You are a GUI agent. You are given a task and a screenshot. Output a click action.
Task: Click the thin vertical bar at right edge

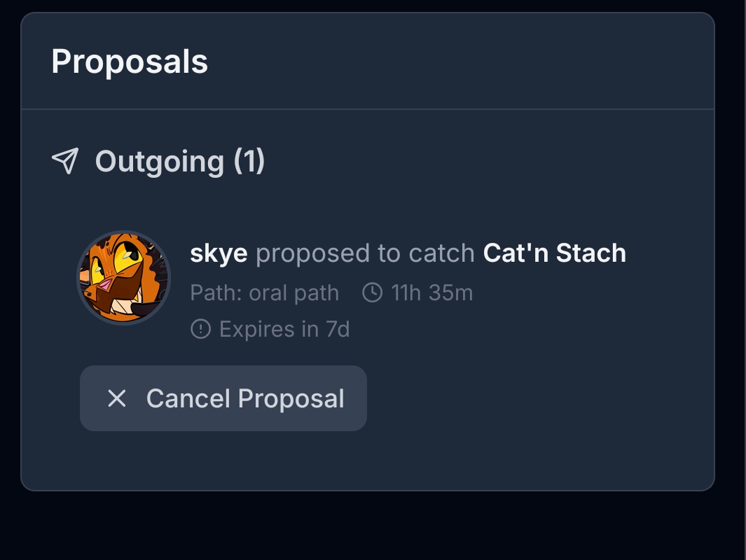click(x=743, y=280)
